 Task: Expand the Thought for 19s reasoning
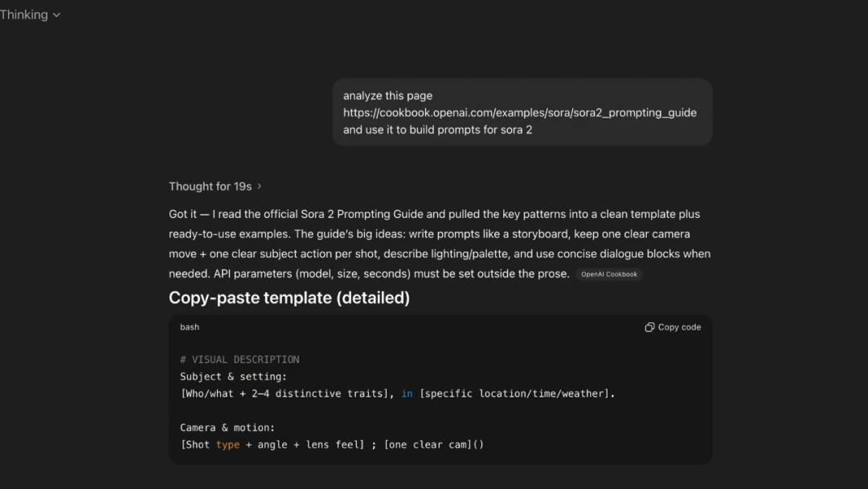215,187
